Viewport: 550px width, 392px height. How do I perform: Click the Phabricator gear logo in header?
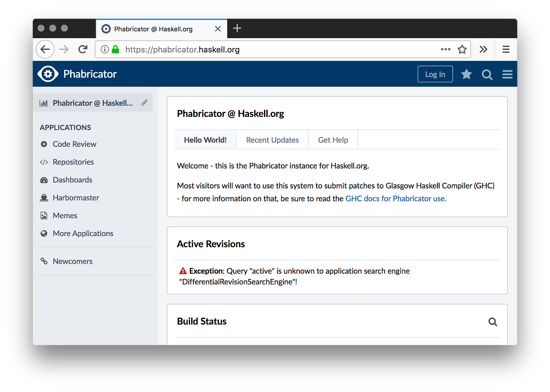(x=48, y=74)
